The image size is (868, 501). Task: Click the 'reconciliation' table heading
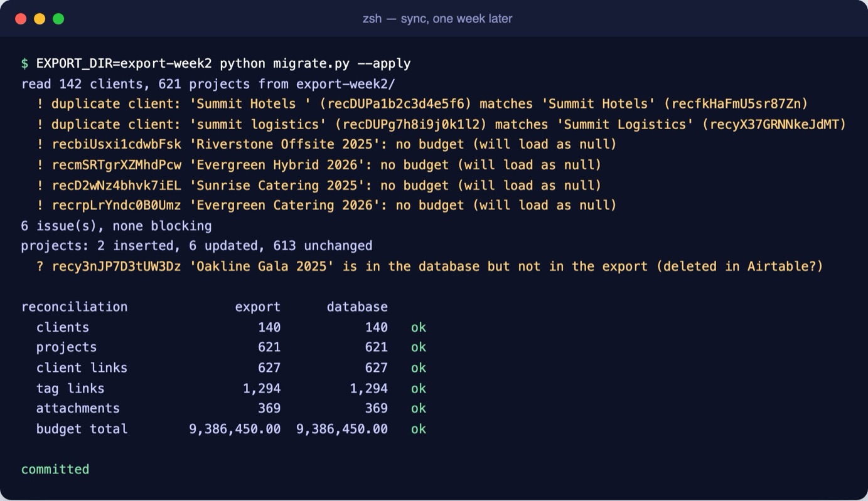75,307
